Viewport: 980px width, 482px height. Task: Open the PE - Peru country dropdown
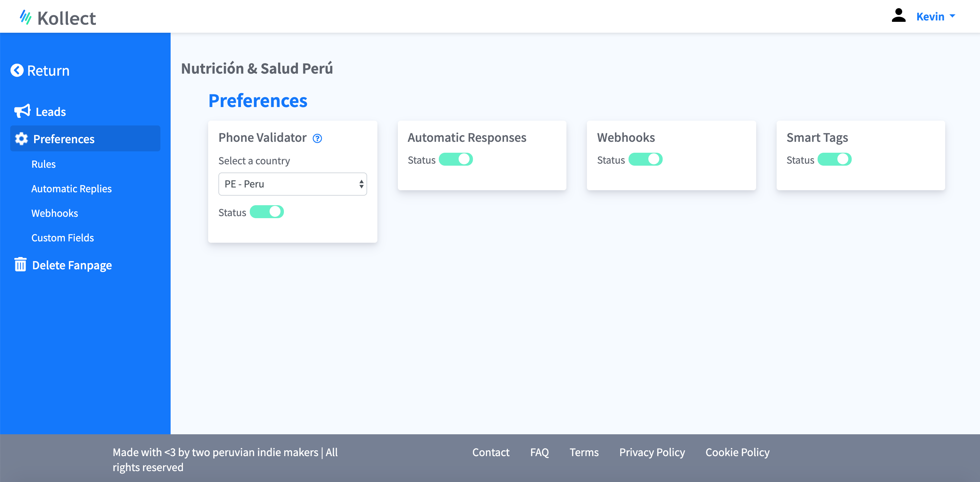(x=292, y=184)
